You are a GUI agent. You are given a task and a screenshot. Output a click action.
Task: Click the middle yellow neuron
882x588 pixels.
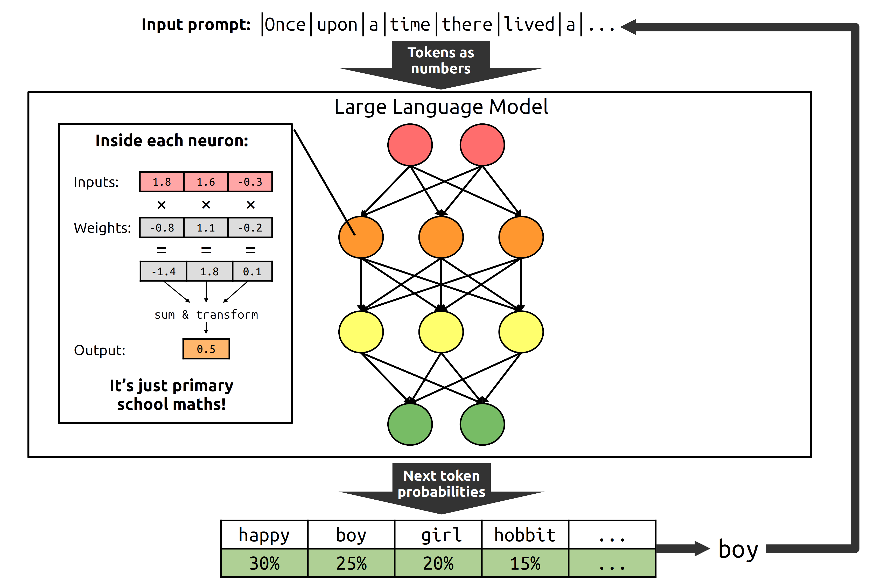(x=441, y=332)
